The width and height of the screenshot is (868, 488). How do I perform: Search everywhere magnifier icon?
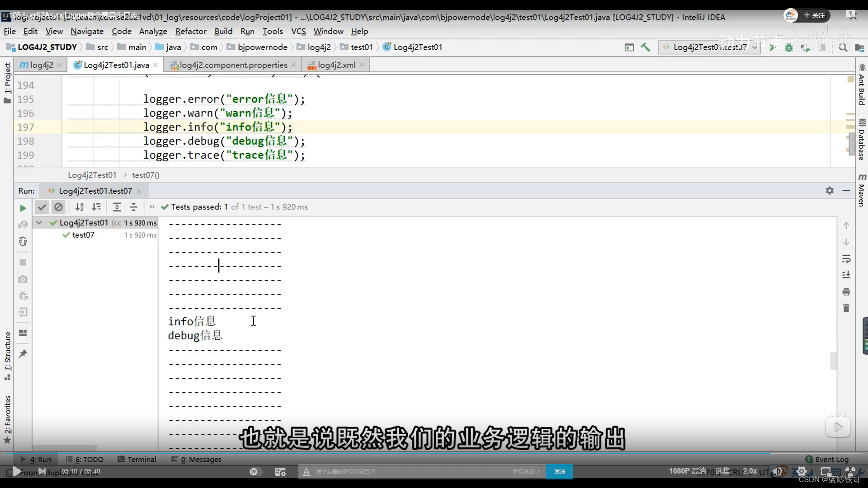843,47
